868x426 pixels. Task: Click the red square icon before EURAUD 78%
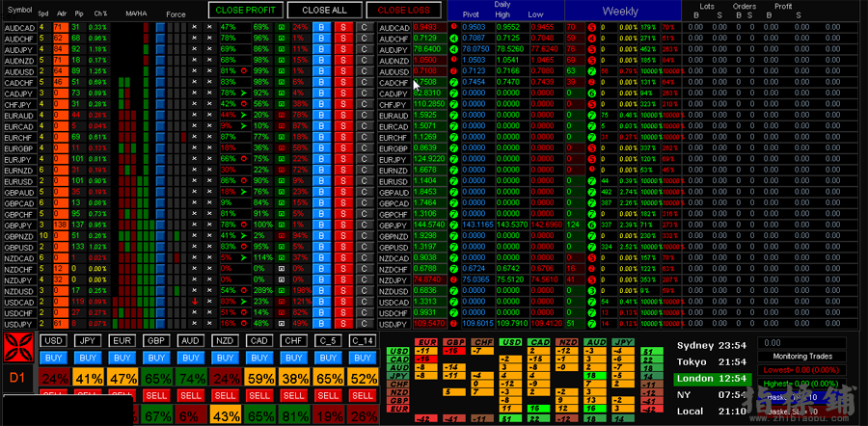(282, 115)
